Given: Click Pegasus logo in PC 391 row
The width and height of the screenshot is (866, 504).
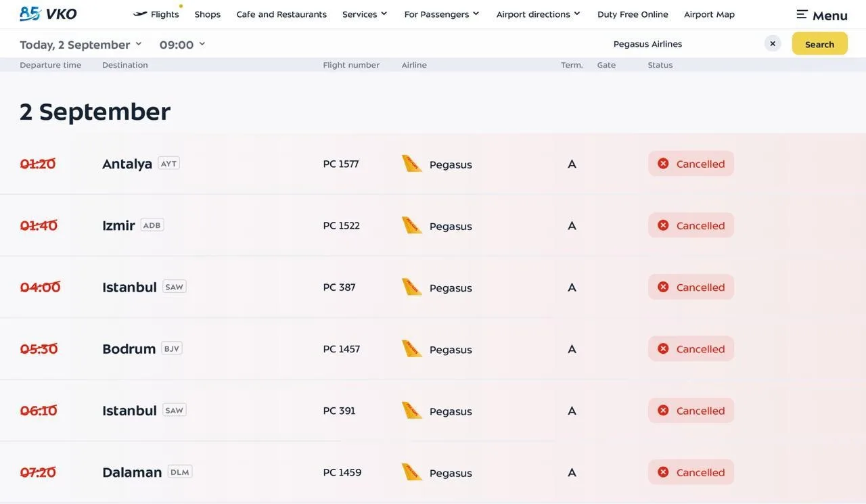Looking at the screenshot, I should point(411,411).
